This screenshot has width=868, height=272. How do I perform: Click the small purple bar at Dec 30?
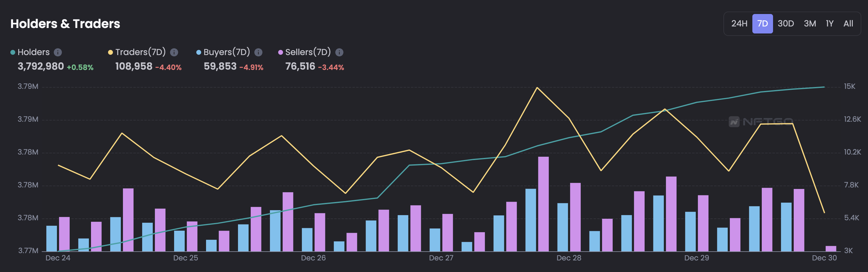[x=831, y=248]
